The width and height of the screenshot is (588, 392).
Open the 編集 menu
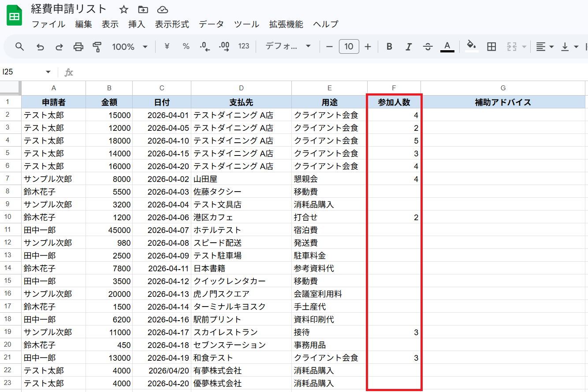click(84, 24)
